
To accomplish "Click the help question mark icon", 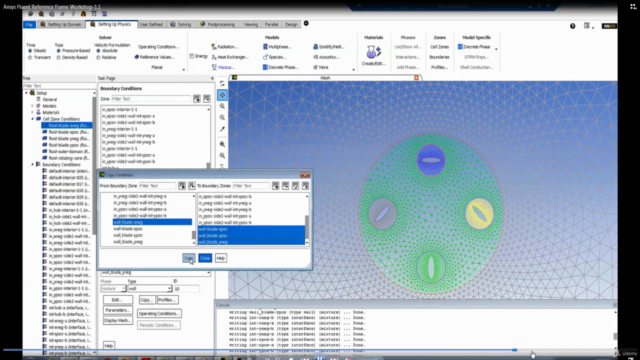I will coord(573,26).
